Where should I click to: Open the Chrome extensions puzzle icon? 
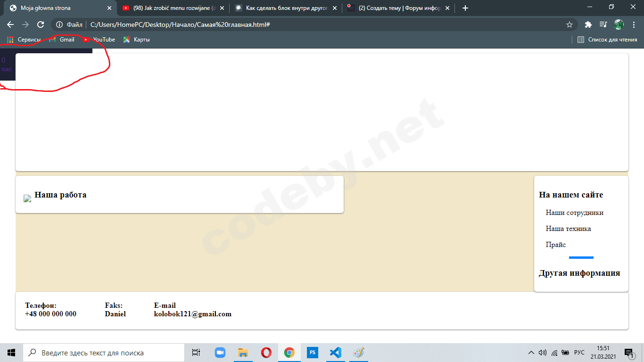[588, 25]
